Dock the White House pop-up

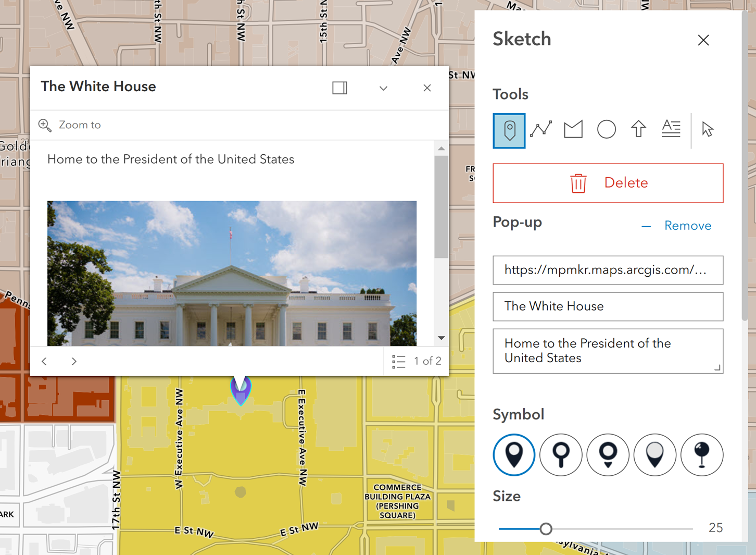(x=339, y=88)
